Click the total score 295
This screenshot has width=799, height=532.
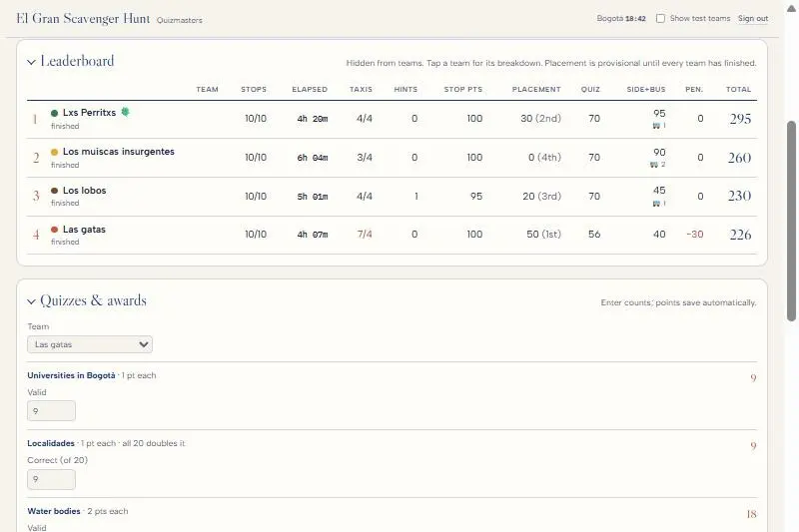click(x=740, y=119)
